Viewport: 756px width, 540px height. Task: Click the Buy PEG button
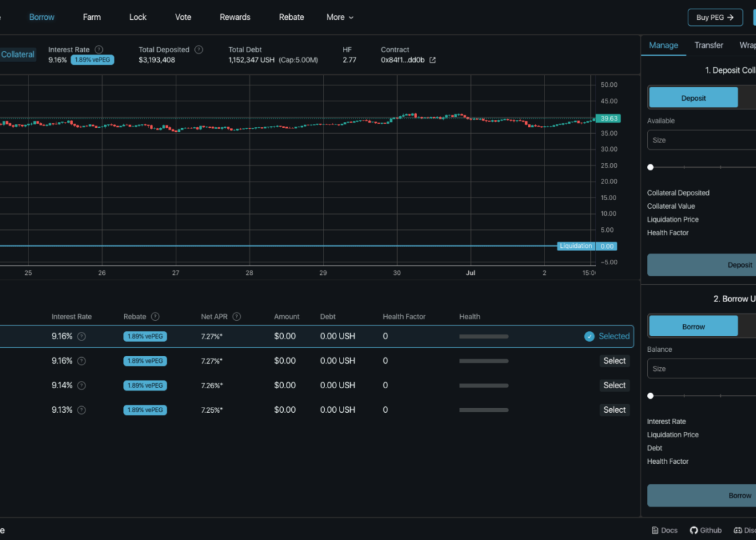tap(715, 18)
